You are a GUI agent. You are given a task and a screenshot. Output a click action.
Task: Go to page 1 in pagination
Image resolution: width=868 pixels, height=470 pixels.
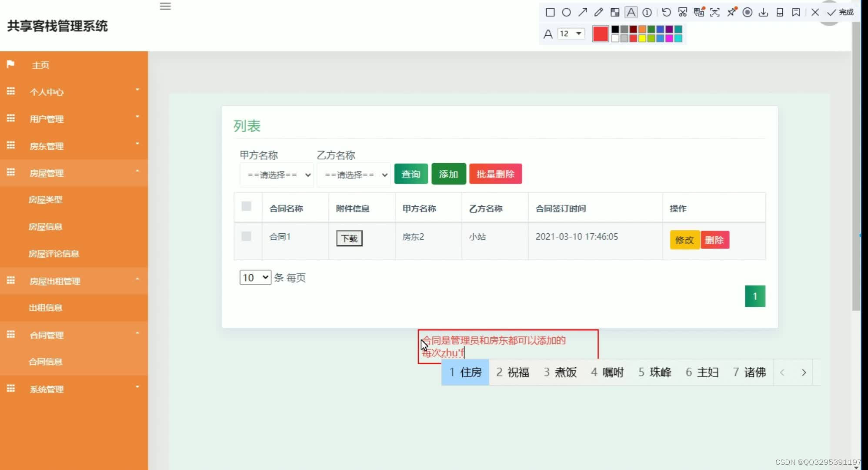tap(755, 296)
